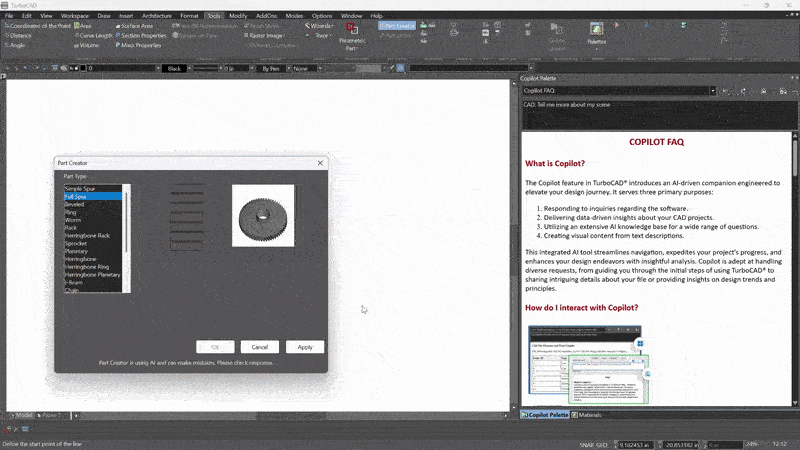This screenshot has height=450, width=800.
Task: Click the gear preview thumbnail
Action: [x=263, y=216]
